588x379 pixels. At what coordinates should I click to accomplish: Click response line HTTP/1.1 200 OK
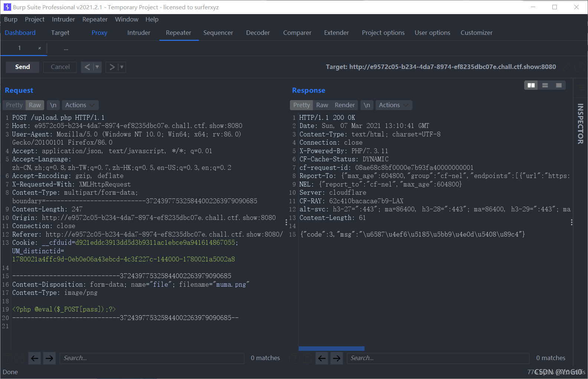click(327, 118)
